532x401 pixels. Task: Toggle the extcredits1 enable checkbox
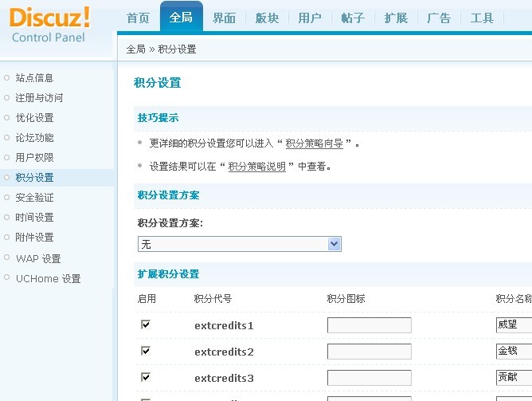pyautogui.click(x=146, y=324)
